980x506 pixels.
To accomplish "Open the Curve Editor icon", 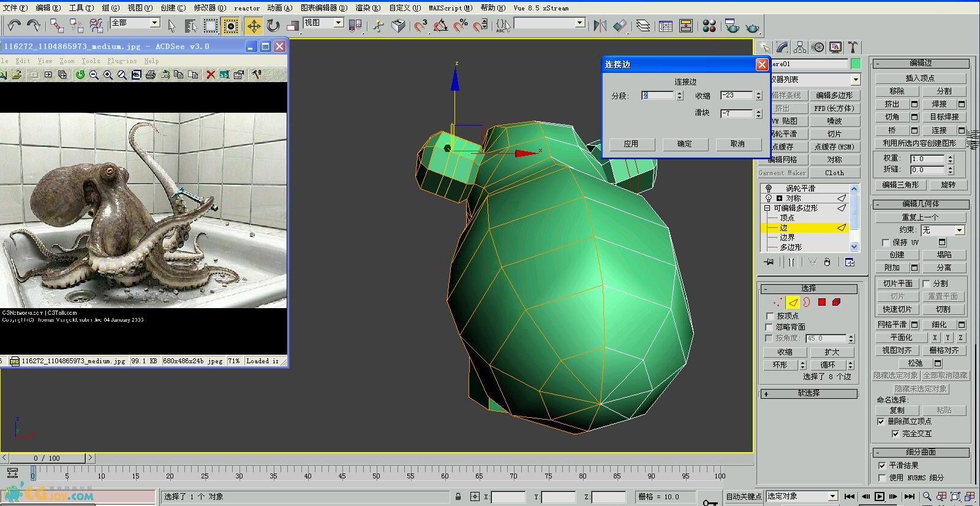I will point(666,26).
